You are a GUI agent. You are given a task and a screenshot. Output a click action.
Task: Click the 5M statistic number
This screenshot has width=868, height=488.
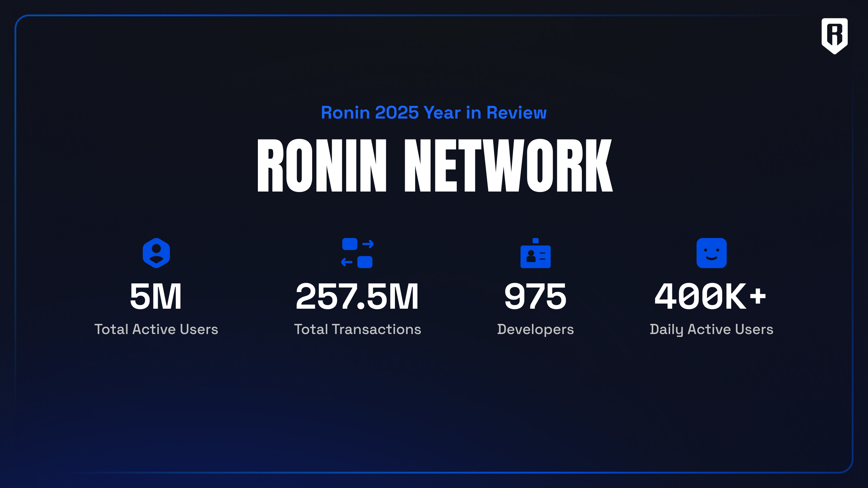(156, 297)
